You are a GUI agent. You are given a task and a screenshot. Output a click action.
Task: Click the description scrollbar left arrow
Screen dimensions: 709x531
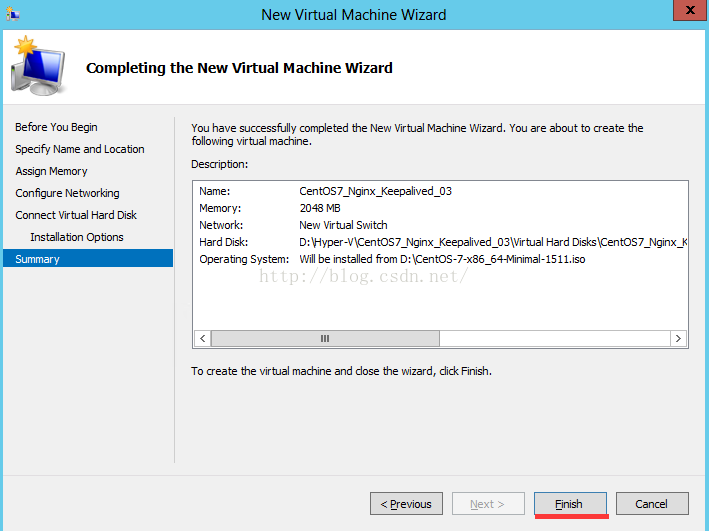pyautogui.click(x=203, y=338)
